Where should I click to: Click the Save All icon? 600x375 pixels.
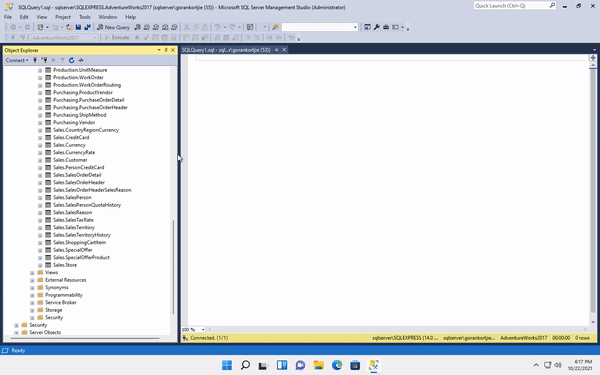click(88, 27)
